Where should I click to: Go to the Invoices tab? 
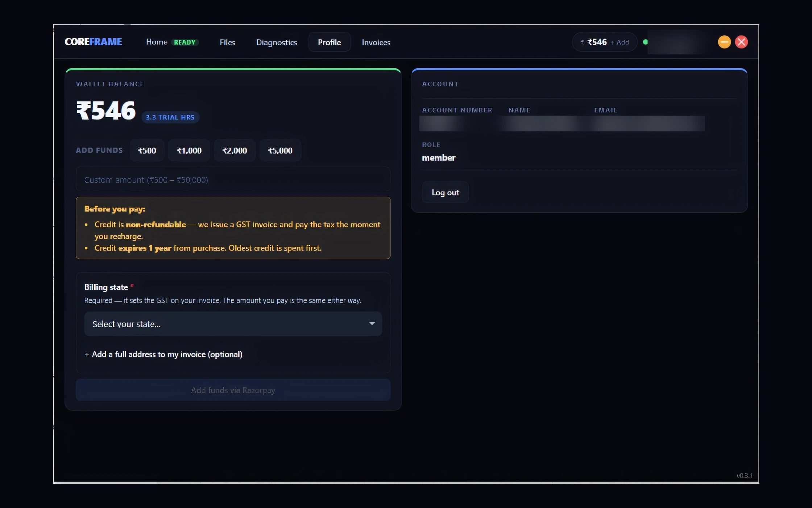pos(376,42)
